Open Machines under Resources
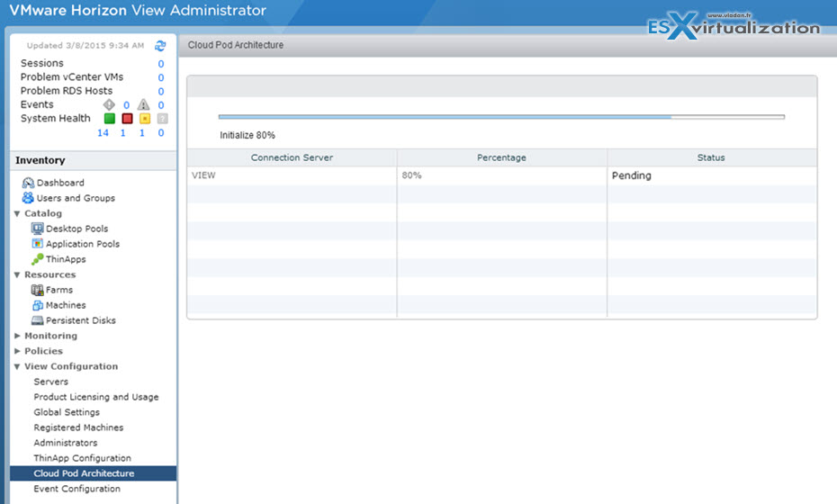 pos(66,305)
